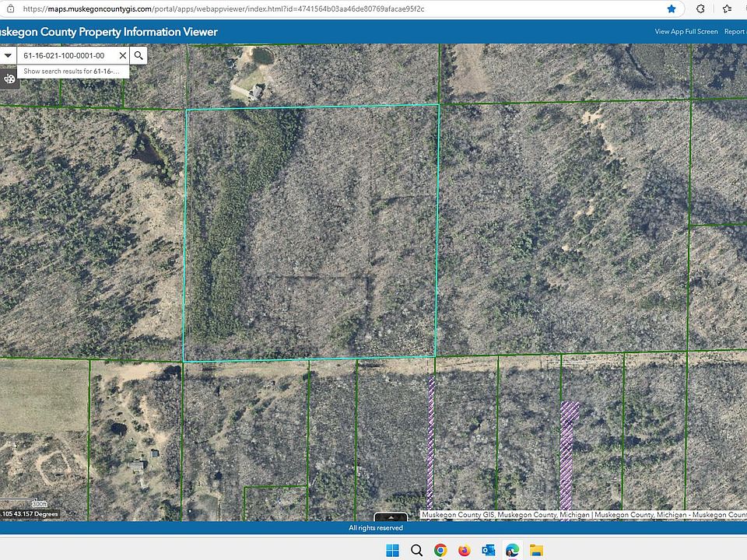Expand the attribute table arrow at map bottom
Image resolution: width=747 pixels, height=560 pixels.
point(391,516)
